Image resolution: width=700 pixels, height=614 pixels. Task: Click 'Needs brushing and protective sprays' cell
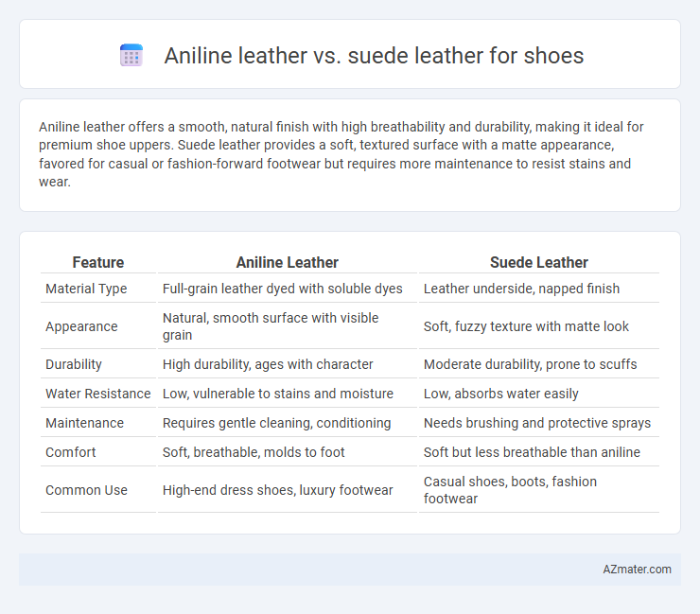click(537, 423)
